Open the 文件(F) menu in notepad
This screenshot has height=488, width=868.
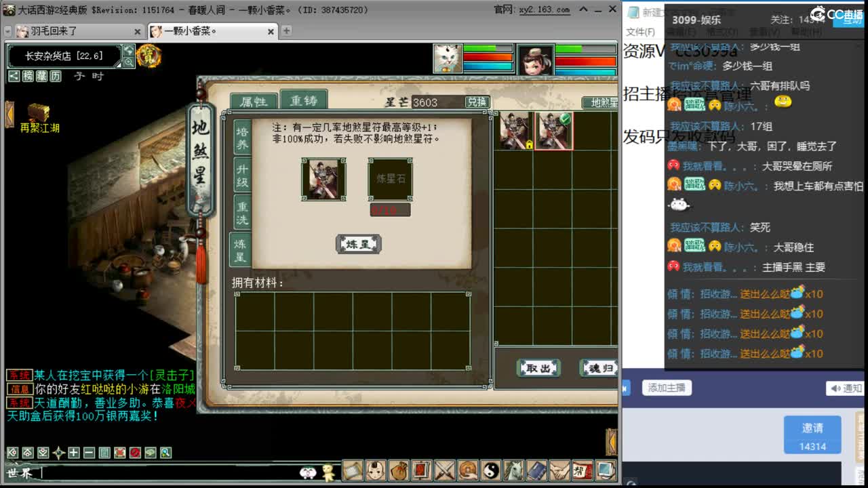coord(640,33)
